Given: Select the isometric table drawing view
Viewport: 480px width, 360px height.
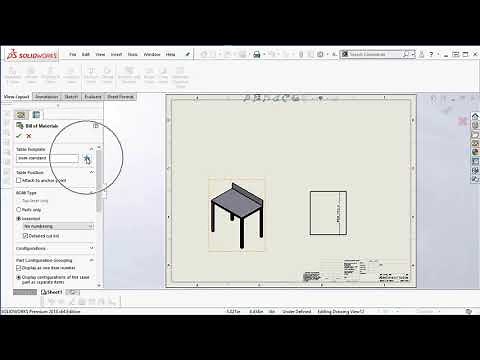Looking at the screenshot, I should point(237,214).
